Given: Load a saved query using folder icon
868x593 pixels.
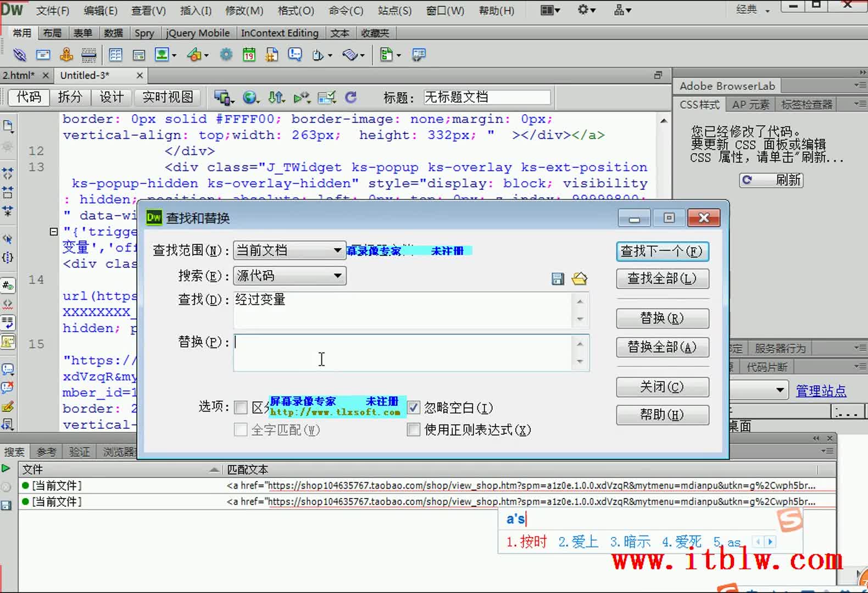Looking at the screenshot, I should click(580, 279).
